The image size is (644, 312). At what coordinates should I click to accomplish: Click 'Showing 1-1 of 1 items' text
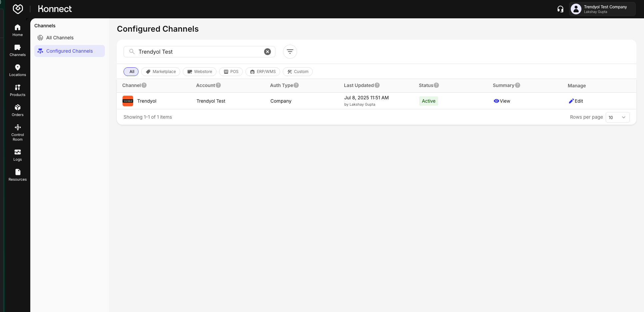click(148, 117)
